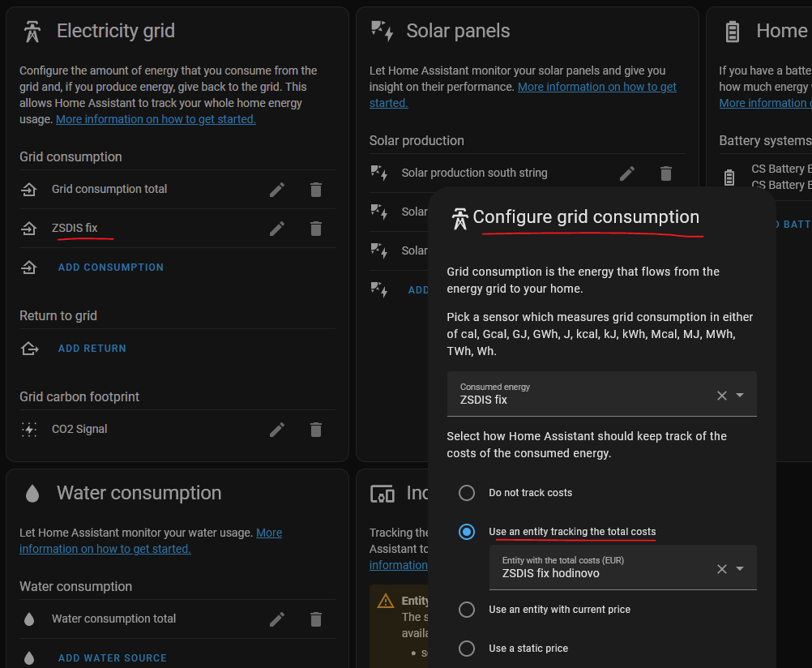This screenshot has width=812, height=668.
Task: Delete the ZSDIS fix consumption entry
Action: pos(316,229)
